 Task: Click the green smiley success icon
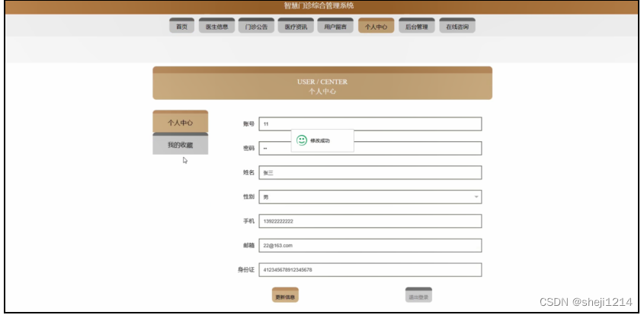(x=302, y=140)
